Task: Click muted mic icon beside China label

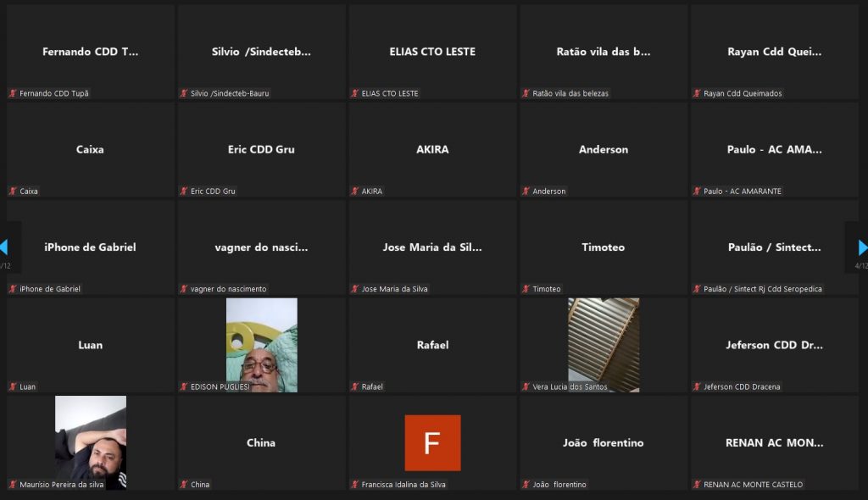Action: (x=184, y=485)
